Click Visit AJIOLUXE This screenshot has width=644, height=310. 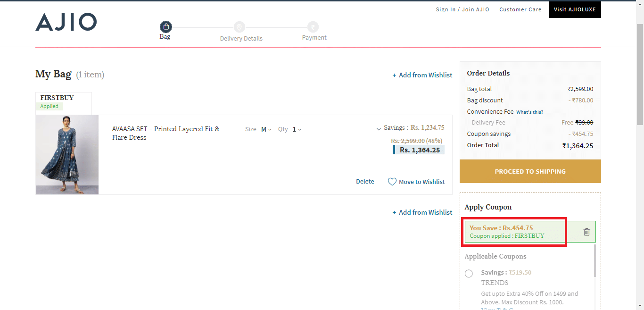pyautogui.click(x=575, y=9)
